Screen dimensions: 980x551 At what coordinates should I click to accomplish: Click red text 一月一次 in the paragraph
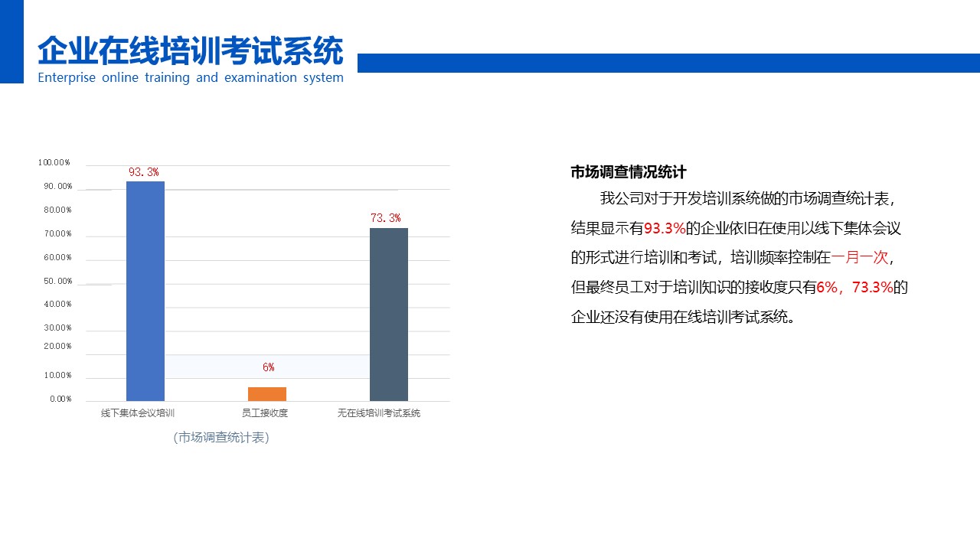pyautogui.click(x=860, y=257)
